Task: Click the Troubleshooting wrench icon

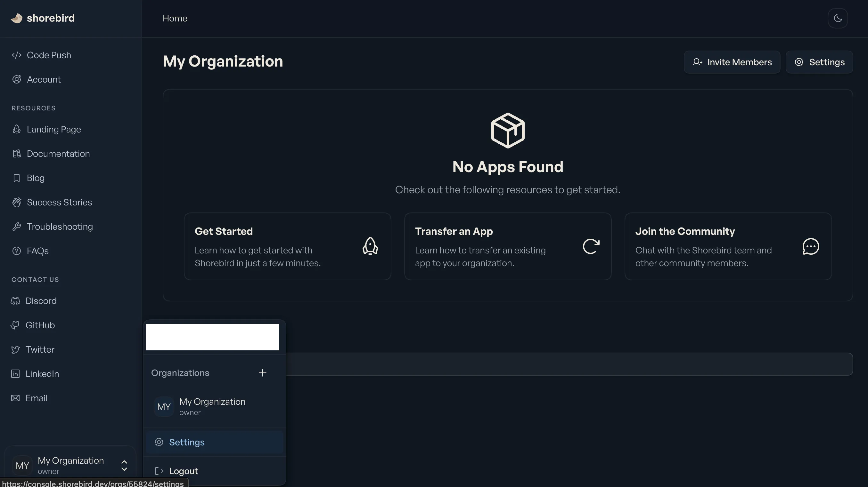Action: pos(17,227)
